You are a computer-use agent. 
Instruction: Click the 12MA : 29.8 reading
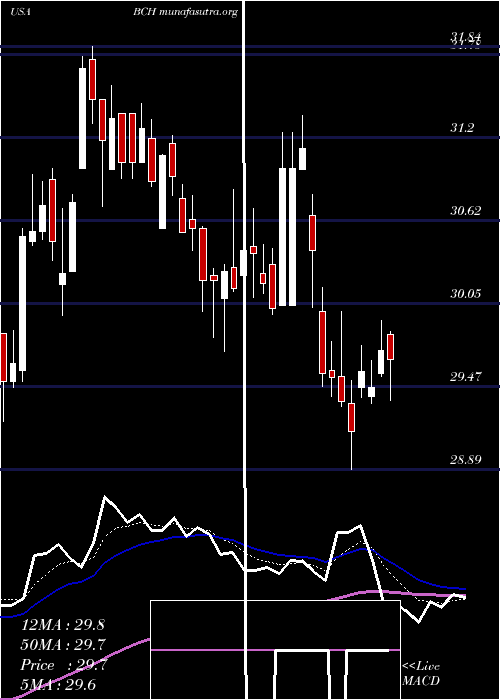pyautogui.click(x=63, y=625)
